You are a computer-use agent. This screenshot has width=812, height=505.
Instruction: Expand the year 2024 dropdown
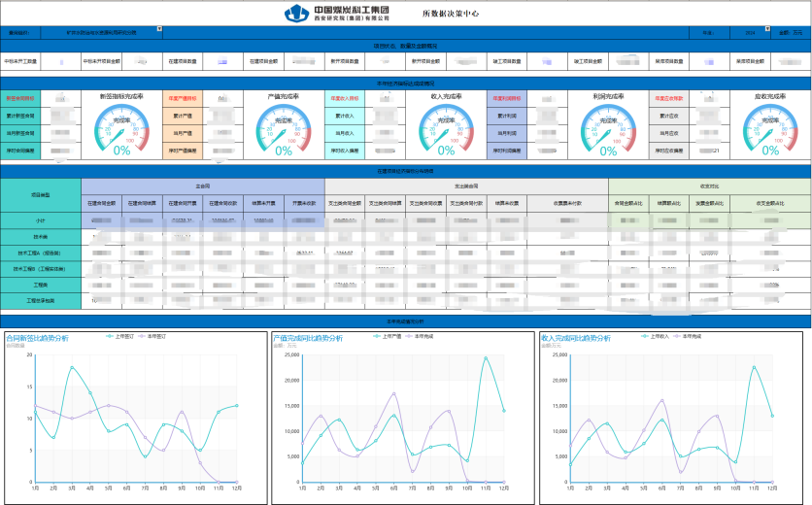769,30
